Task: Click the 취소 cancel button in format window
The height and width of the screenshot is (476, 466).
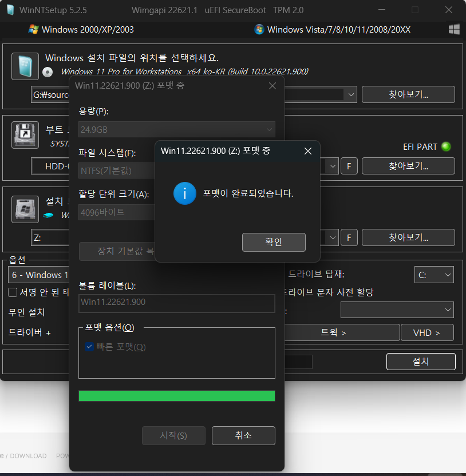Action: [243, 435]
